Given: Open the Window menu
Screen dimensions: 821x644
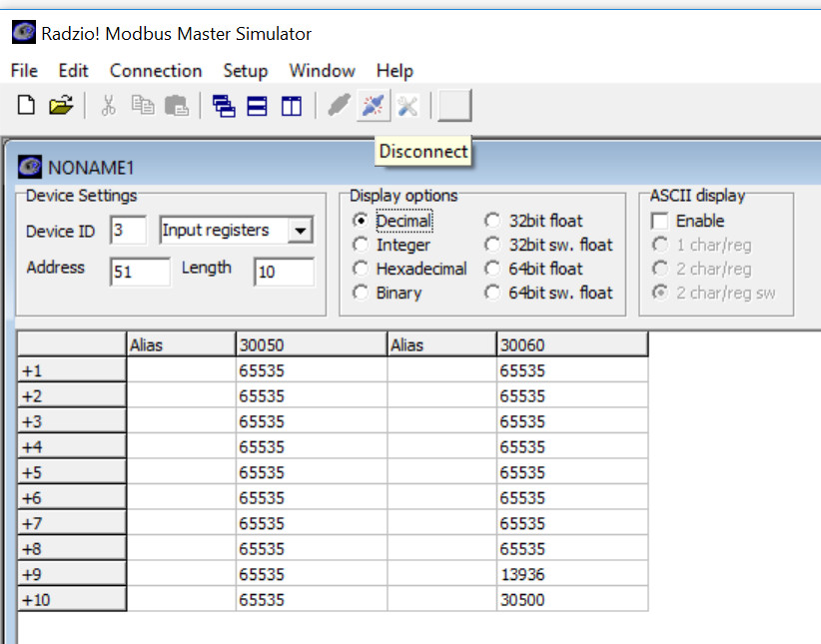Looking at the screenshot, I should coord(322,71).
